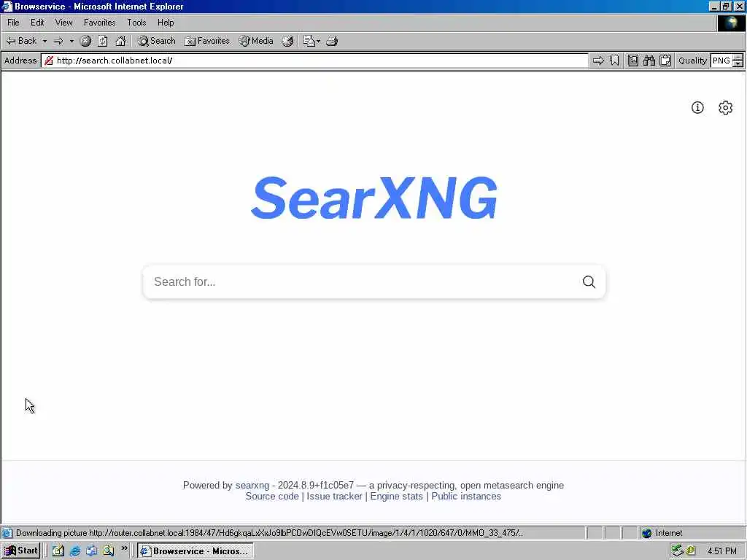This screenshot has height=560, width=747.
Task: Click the clipboard icon in Browservice bar
Action: click(x=665, y=61)
